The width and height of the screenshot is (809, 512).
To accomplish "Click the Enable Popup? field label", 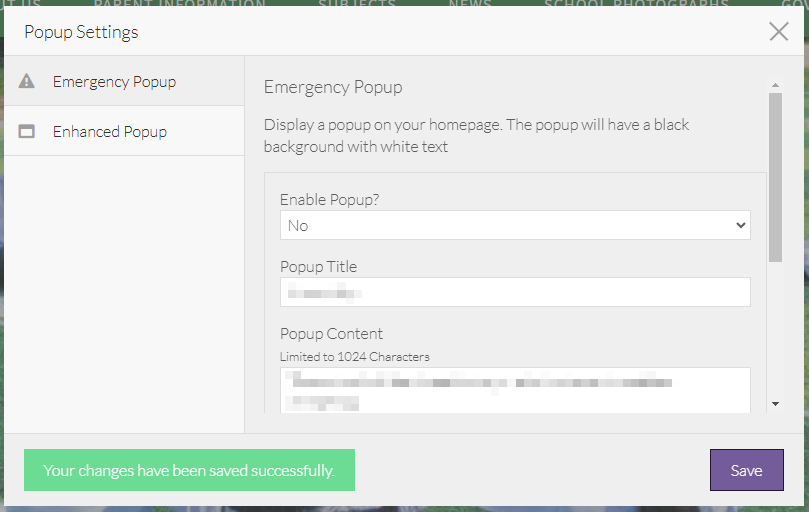I will [329, 199].
